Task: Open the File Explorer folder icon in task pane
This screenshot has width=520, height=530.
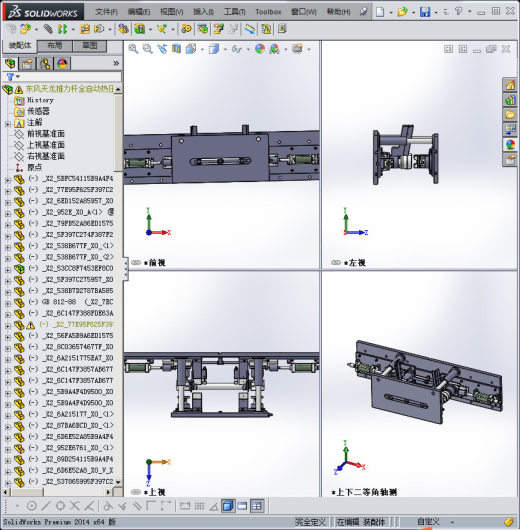Action: [510, 114]
